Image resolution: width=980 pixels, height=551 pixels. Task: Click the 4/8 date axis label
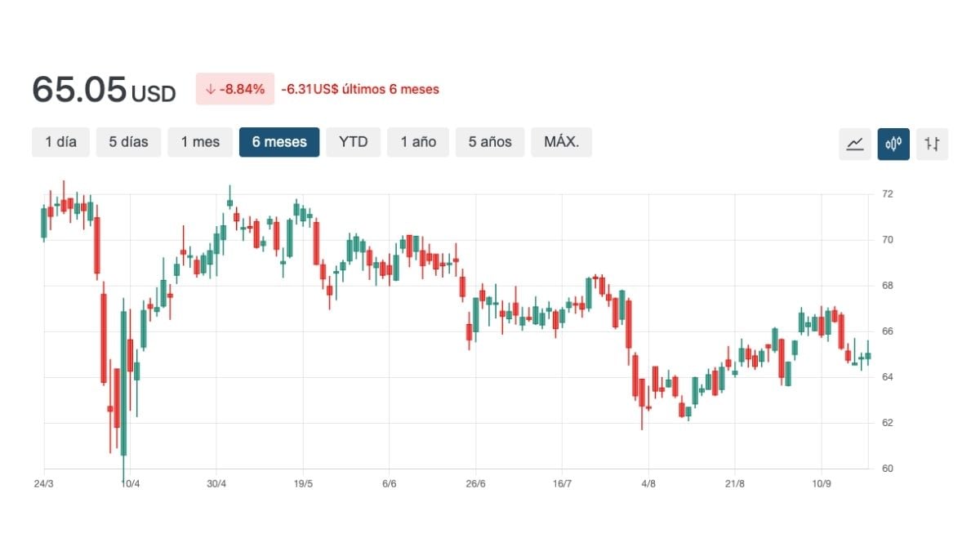tap(648, 483)
